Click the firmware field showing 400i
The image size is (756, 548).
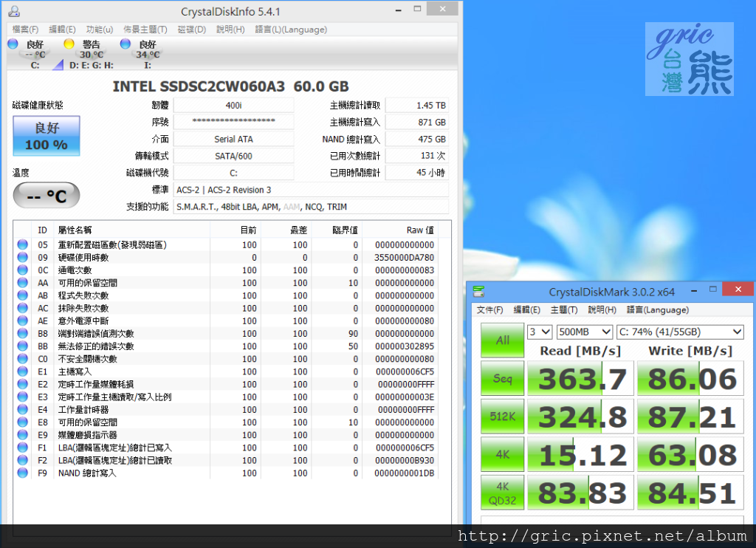[233, 105]
